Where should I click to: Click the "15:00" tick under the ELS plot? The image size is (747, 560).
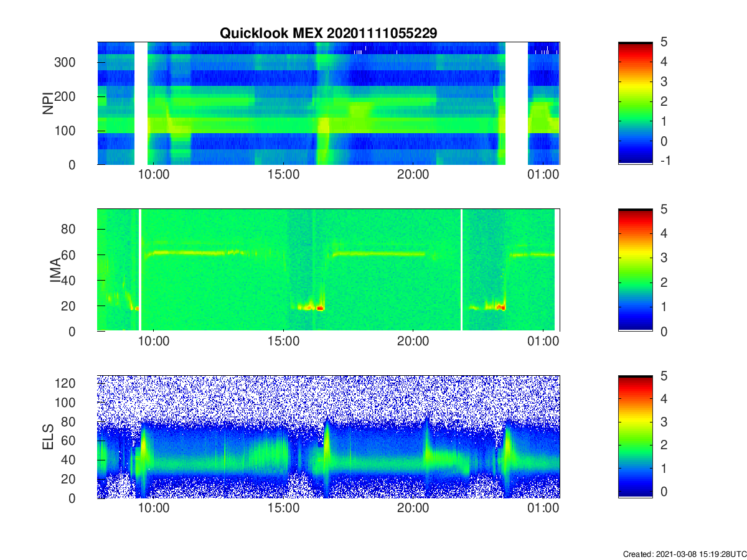pos(283,508)
